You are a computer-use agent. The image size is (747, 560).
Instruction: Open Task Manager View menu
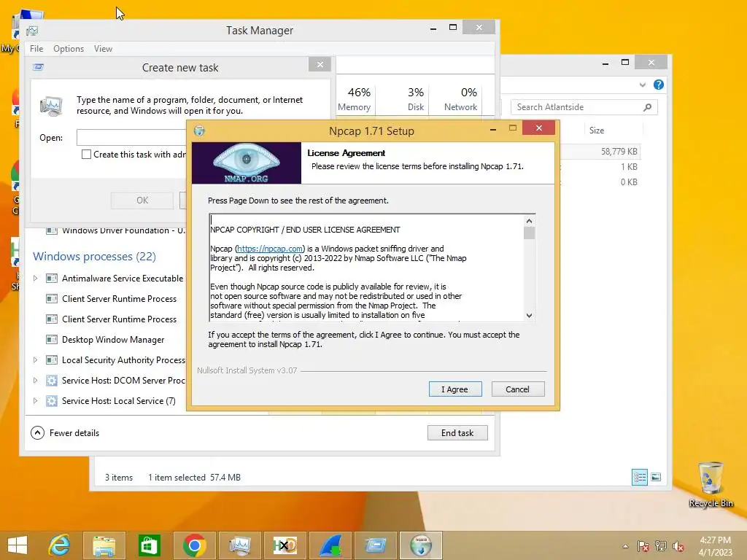[x=103, y=49]
